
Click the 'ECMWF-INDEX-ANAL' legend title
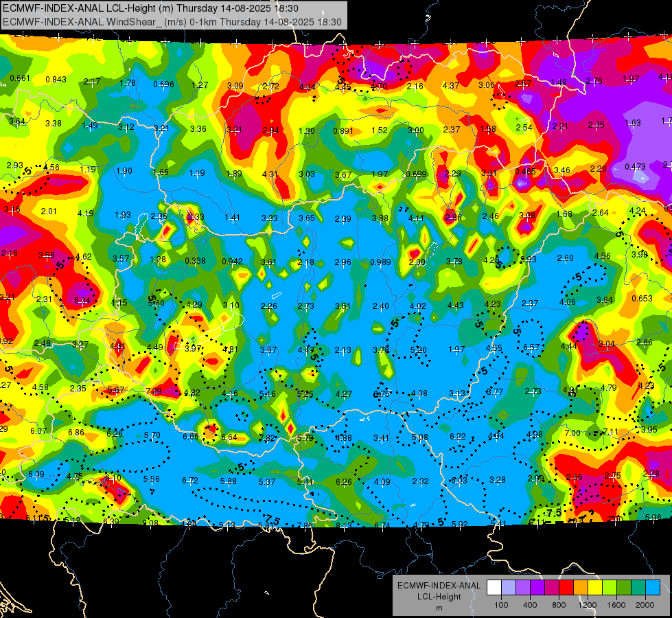point(439,586)
